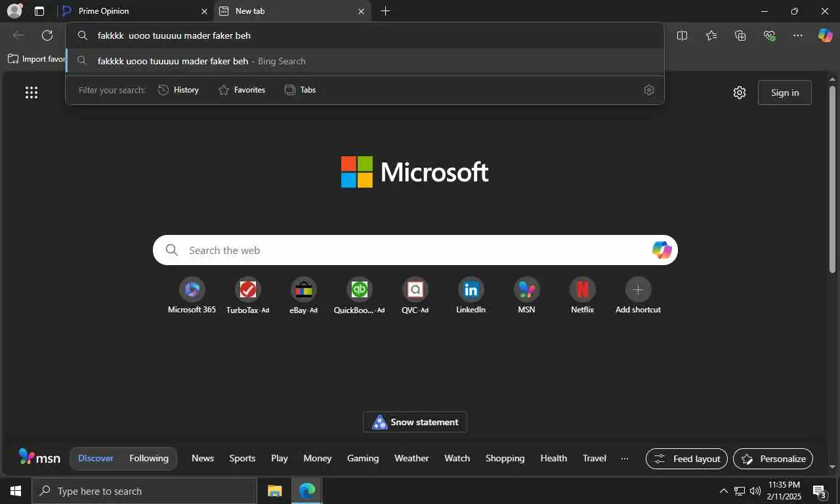The width and height of the screenshot is (840, 504).
Task: Open the Play category
Action: [x=280, y=458]
